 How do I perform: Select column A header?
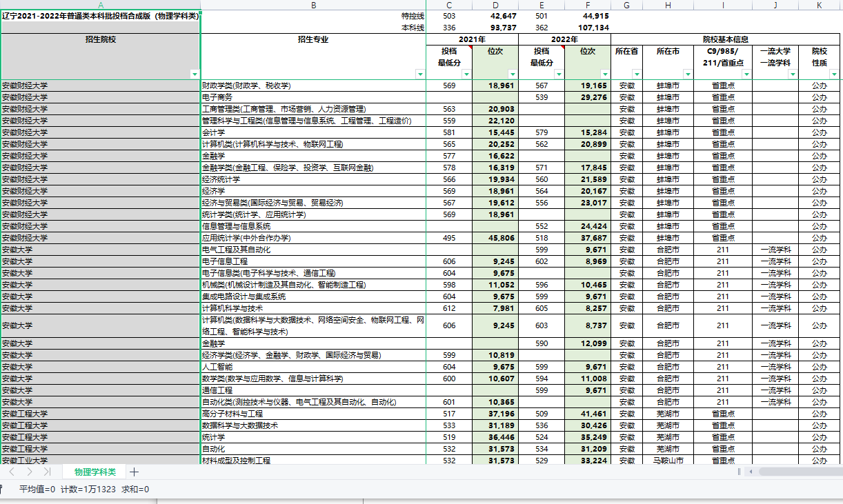(101, 5)
